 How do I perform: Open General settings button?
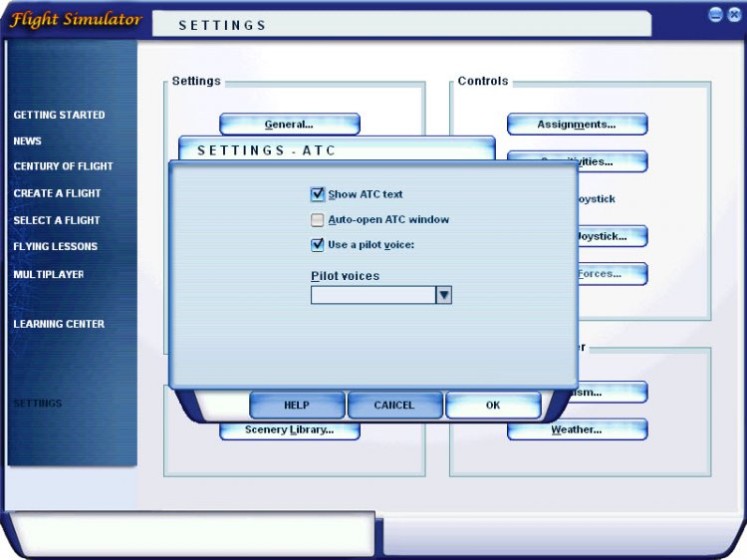[x=289, y=125]
